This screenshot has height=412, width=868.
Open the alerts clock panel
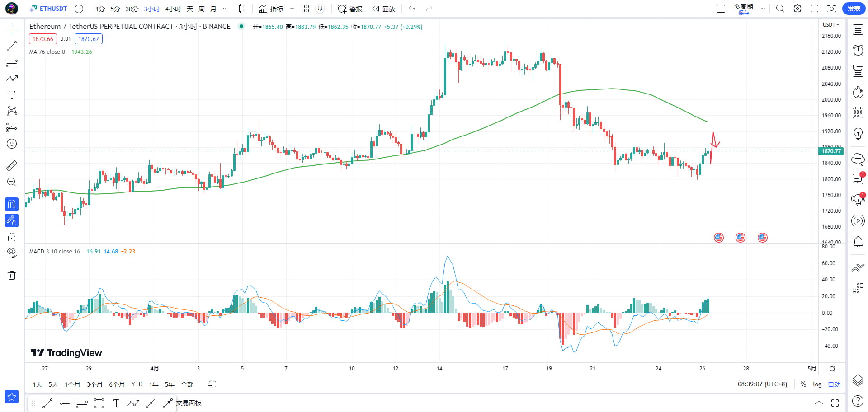click(858, 50)
